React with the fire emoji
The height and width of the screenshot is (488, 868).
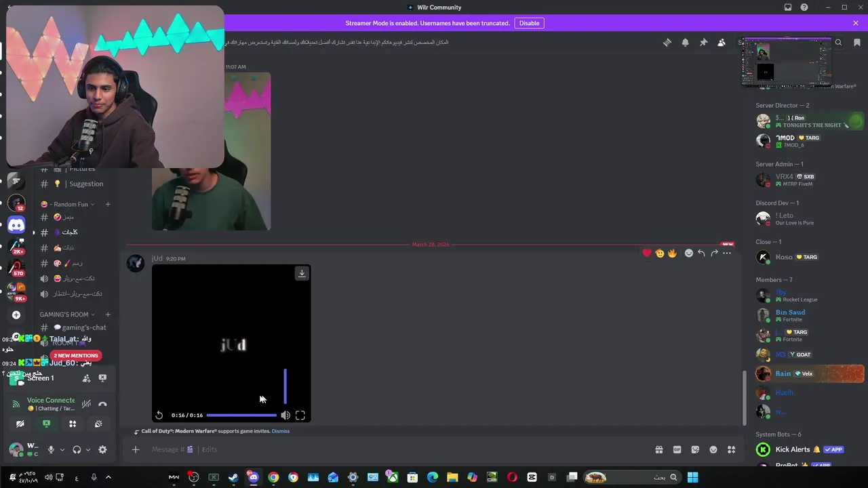(x=672, y=253)
